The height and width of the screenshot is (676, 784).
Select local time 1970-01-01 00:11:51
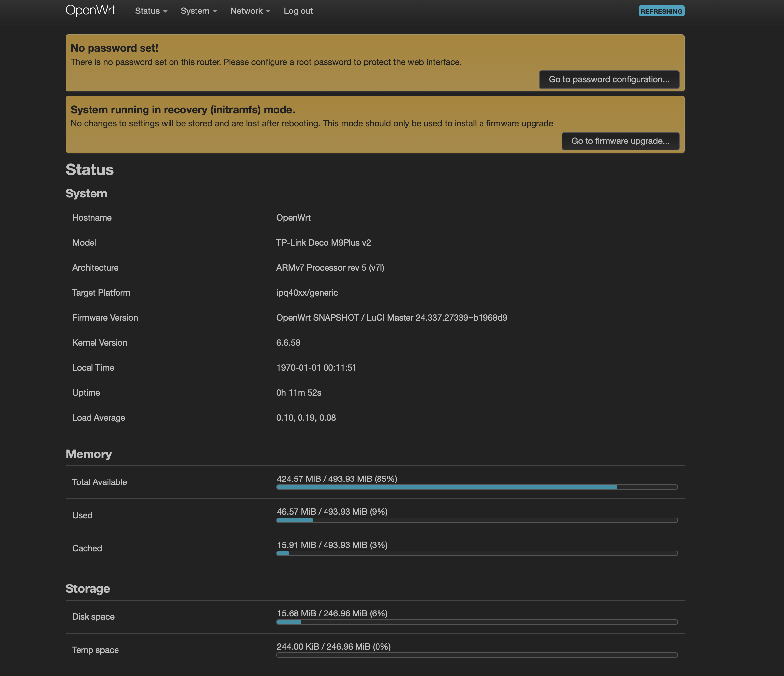316,367
